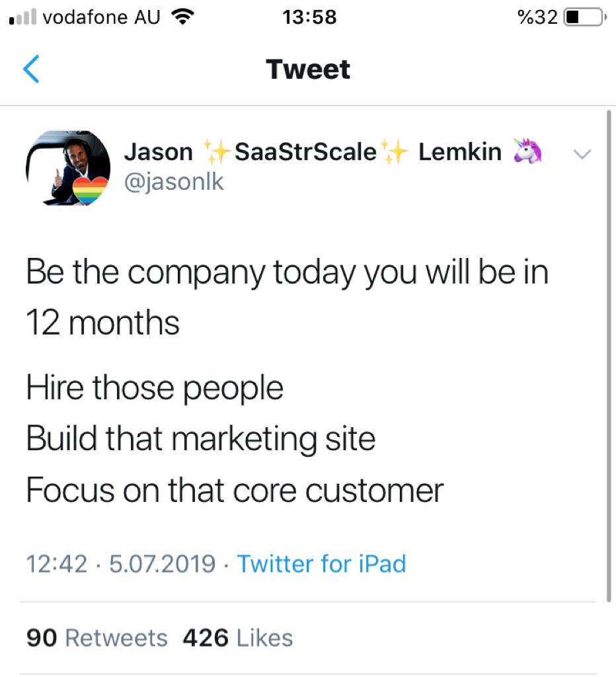Tap the 13:58 status bar clock
This screenshot has height=677, width=616.
[x=309, y=17]
